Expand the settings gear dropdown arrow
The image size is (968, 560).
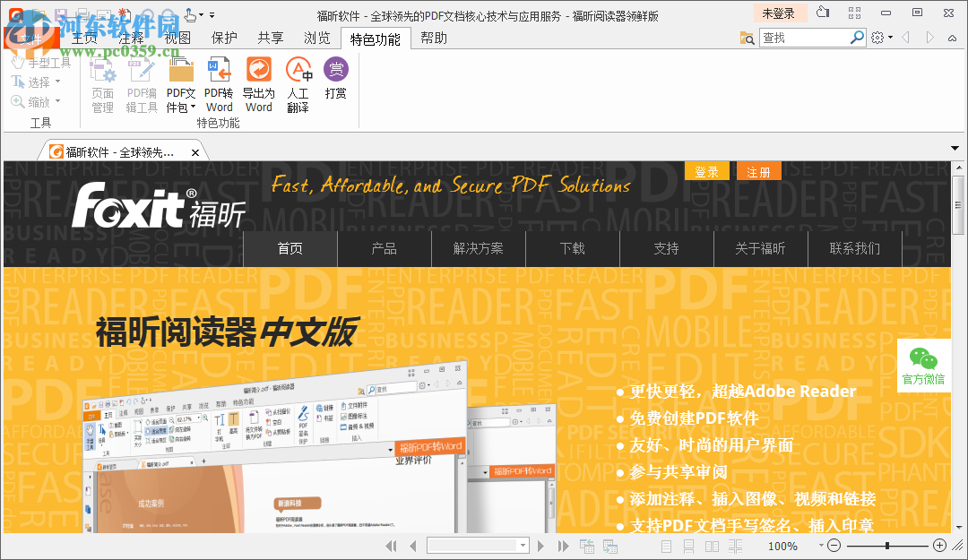pos(890,38)
